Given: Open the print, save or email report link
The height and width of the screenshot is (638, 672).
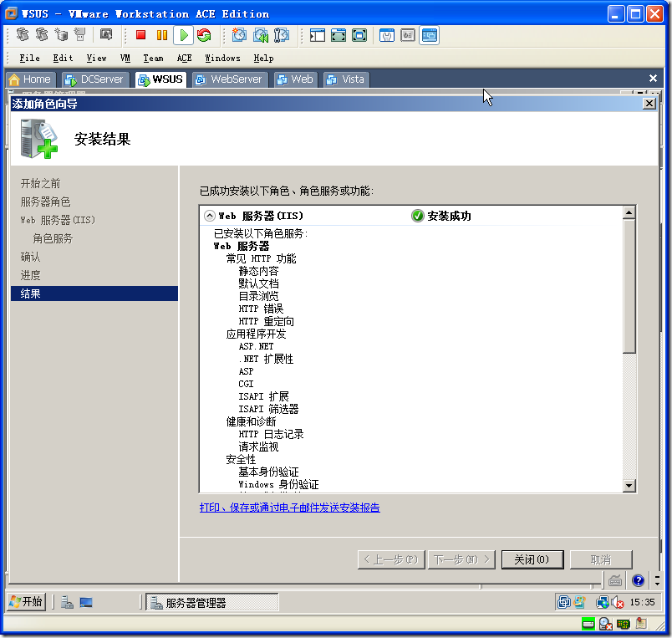Looking at the screenshot, I should point(290,508).
